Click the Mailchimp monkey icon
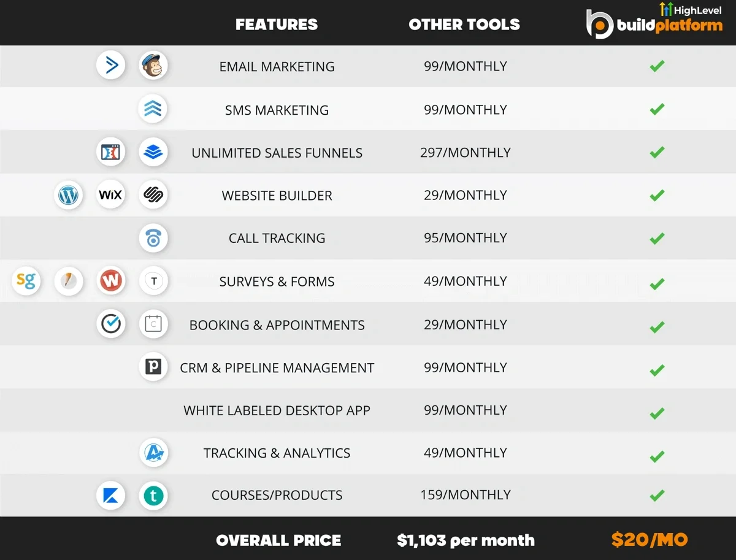736x560 pixels. (153, 65)
